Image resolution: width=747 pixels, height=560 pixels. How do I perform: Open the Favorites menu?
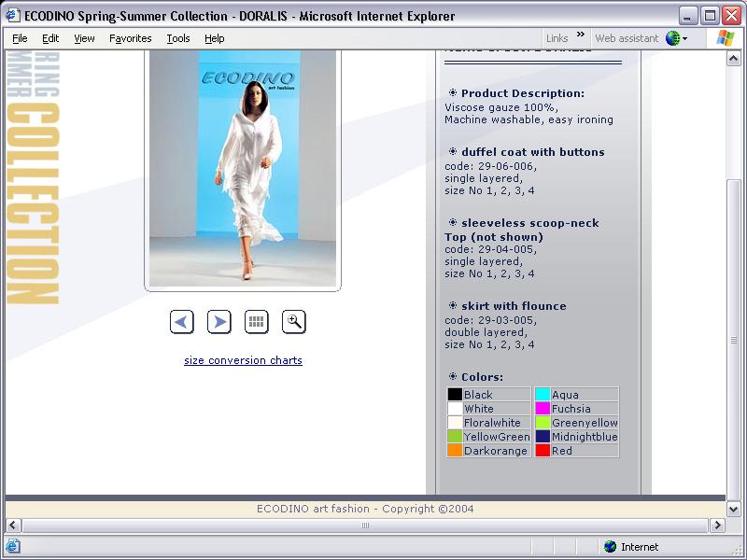point(130,38)
